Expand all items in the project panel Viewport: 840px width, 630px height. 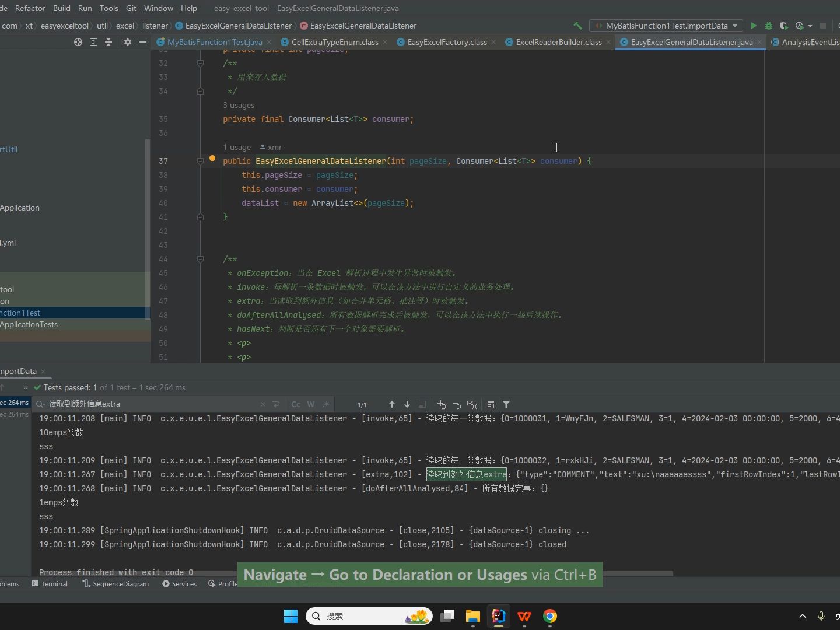pyautogui.click(x=93, y=42)
